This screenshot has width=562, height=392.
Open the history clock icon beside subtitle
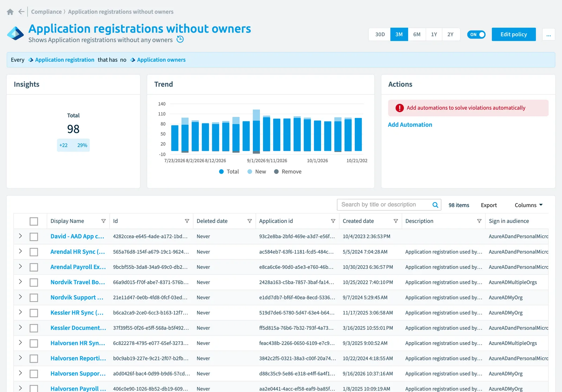pos(180,39)
